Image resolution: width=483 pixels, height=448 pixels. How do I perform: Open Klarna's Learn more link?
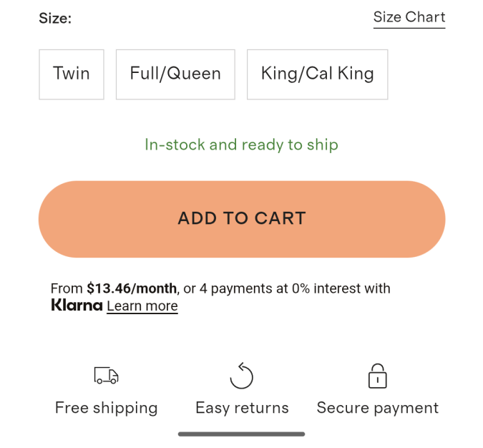142,306
